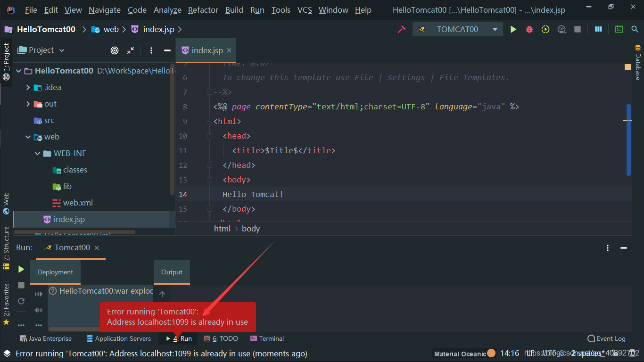Select the lib folder in project tree

[62, 187]
